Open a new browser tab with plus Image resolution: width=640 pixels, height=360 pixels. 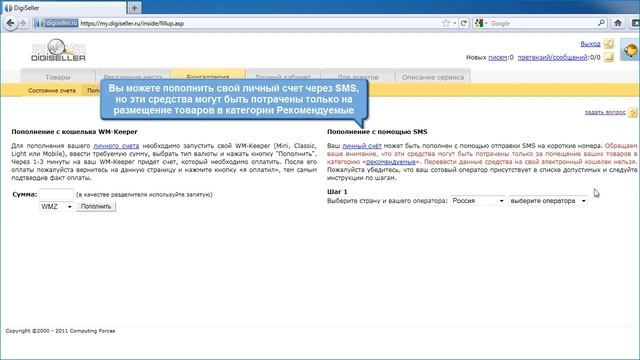(x=134, y=8)
